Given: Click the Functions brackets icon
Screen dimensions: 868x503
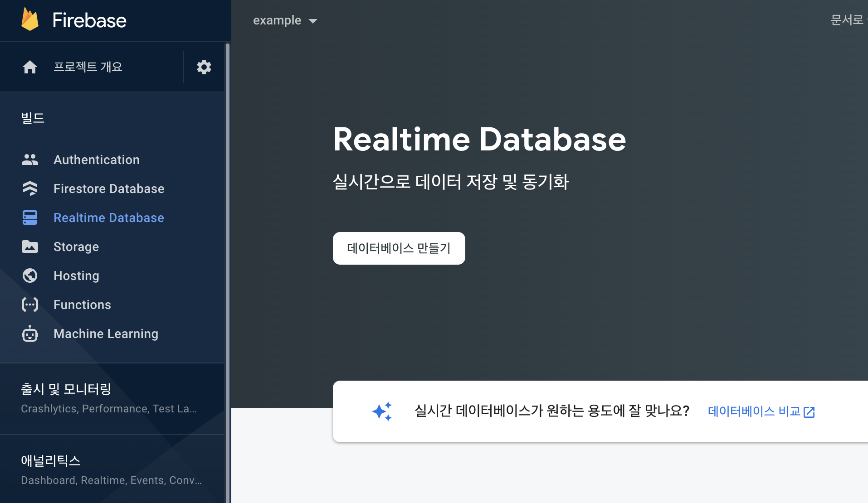Looking at the screenshot, I should pos(30,305).
